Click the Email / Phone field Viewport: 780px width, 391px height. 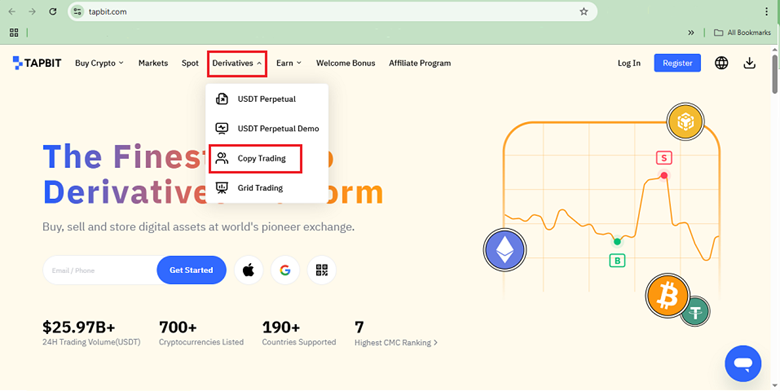(x=100, y=270)
